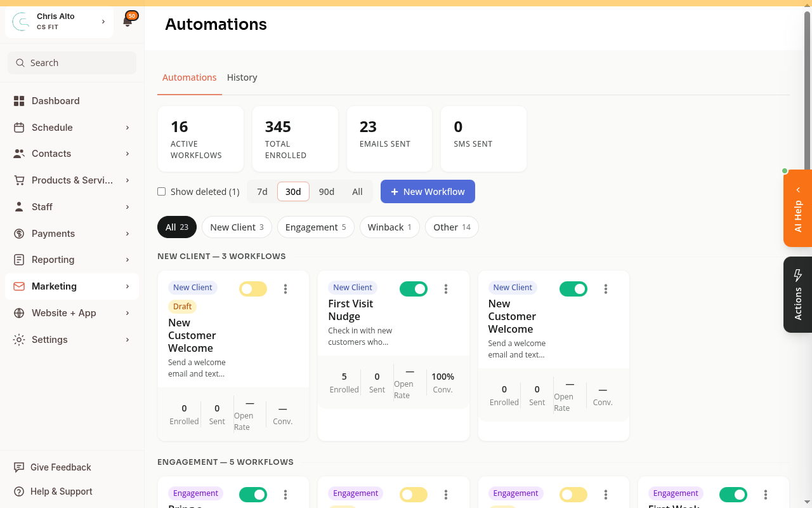The image size is (812, 508).
Task: Open the Chris Alto account switcher chevron
Action: pos(103,22)
